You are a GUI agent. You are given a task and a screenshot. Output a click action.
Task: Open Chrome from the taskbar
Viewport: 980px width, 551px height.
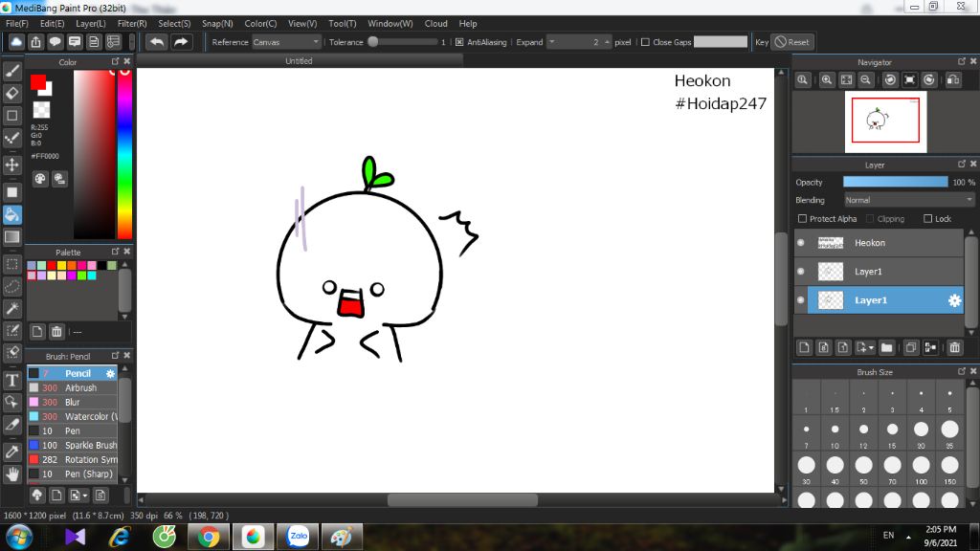pyautogui.click(x=208, y=538)
